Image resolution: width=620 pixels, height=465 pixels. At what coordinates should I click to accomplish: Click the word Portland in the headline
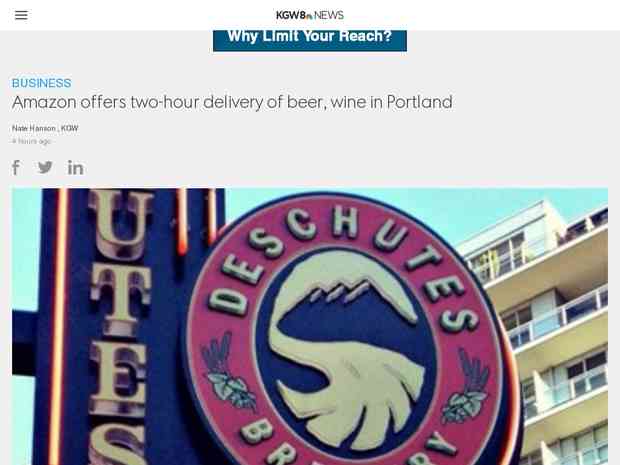(420, 102)
